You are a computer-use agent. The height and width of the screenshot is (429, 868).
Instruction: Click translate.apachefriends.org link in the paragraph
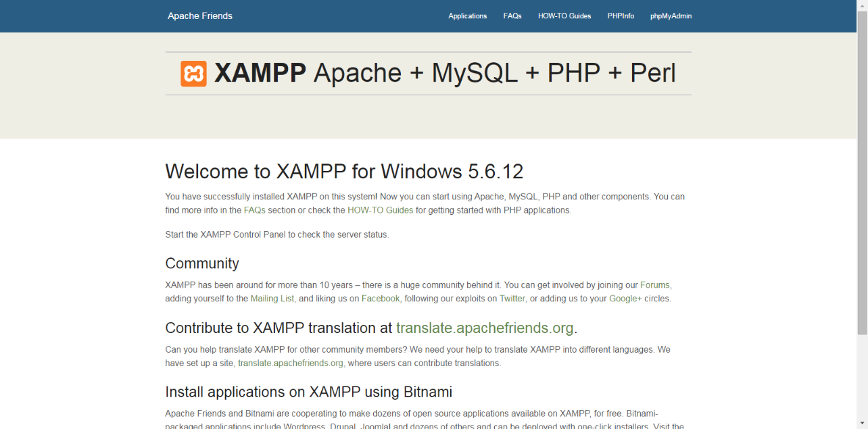tap(291, 363)
